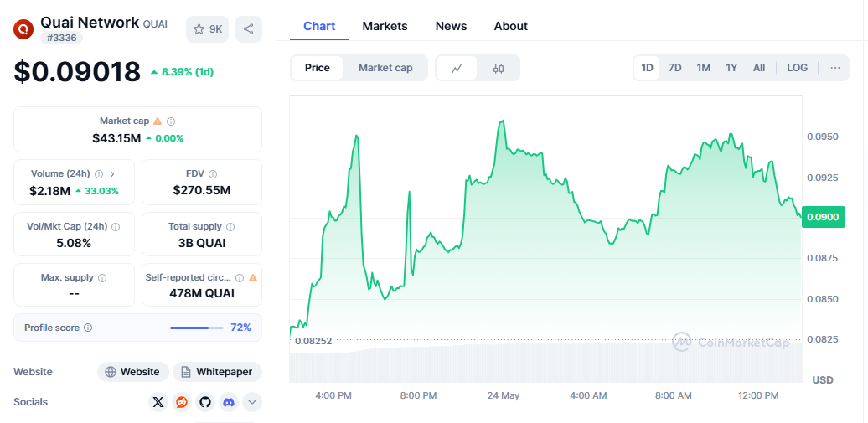
Task: Open the Whitepaper button
Action: [217, 372]
